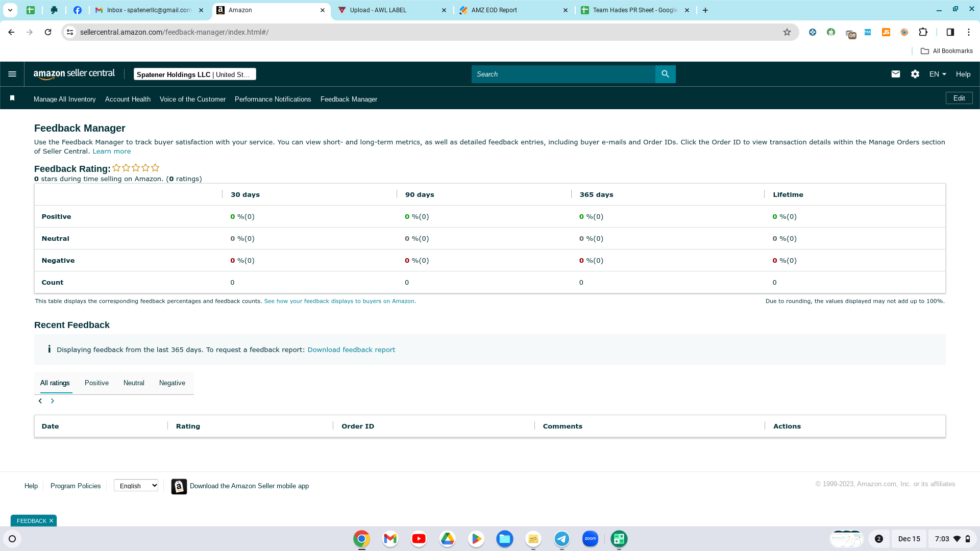980x551 pixels.
Task: Go to previous feedback page arrow
Action: (x=40, y=401)
